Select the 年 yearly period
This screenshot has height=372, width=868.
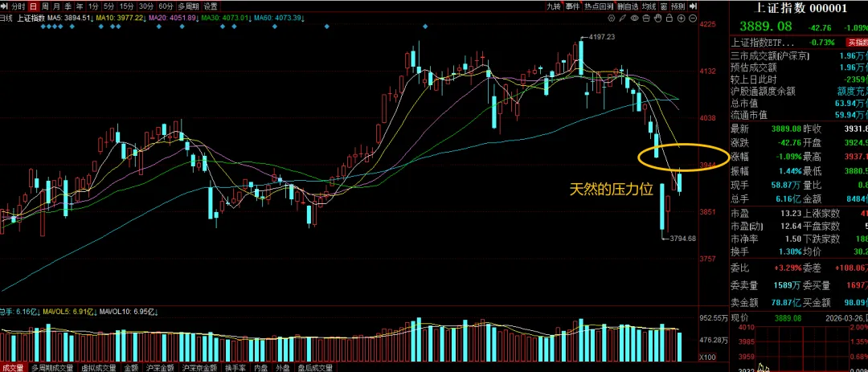tap(80, 6)
